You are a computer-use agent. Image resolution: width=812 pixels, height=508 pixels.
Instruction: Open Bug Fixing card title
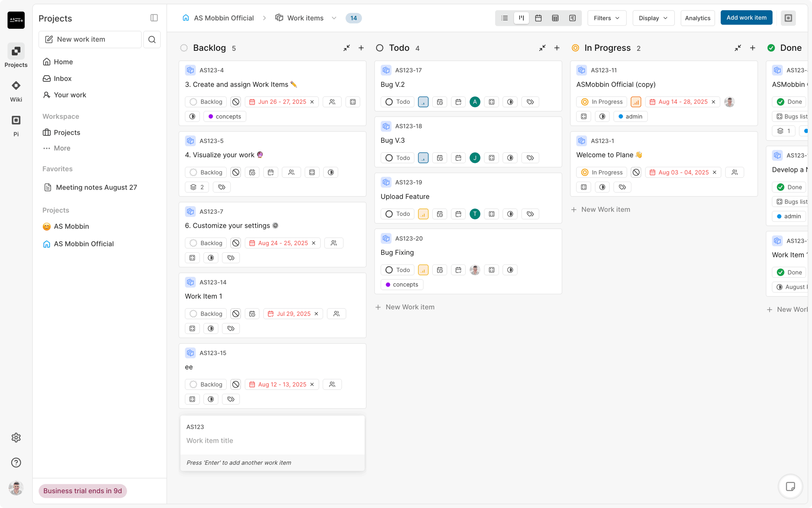pyautogui.click(x=397, y=252)
